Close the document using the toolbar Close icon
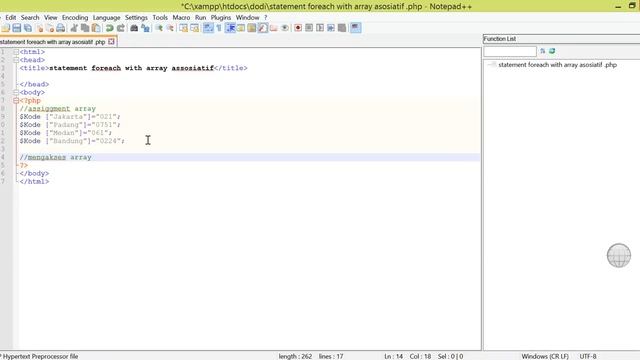Image resolution: width=640 pixels, height=360 pixels. click(39, 28)
